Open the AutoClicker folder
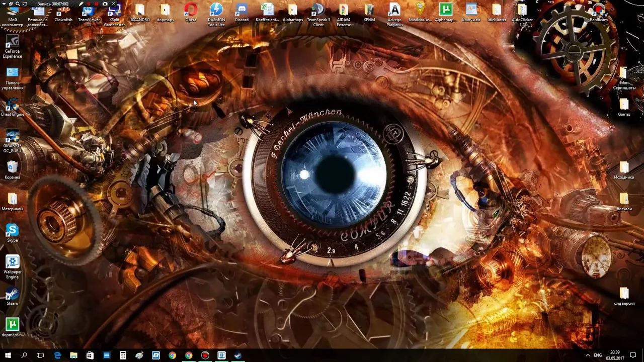 coord(522,15)
